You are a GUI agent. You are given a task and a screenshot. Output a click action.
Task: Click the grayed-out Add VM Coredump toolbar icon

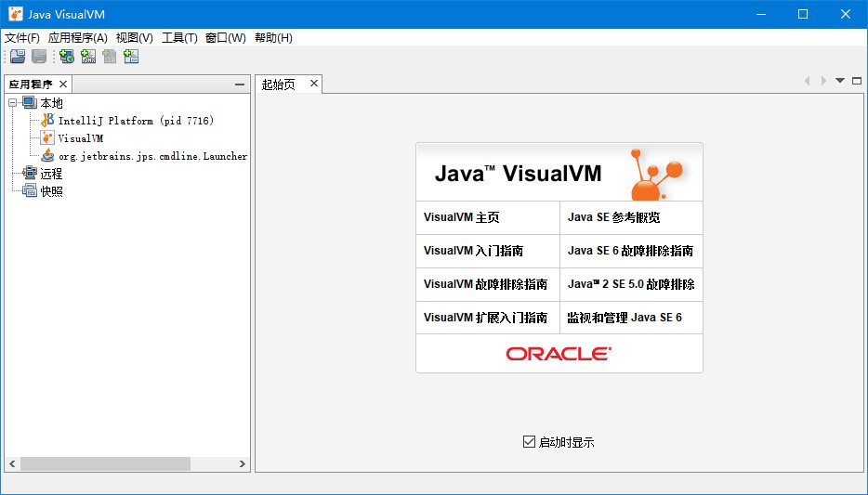[110, 57]
